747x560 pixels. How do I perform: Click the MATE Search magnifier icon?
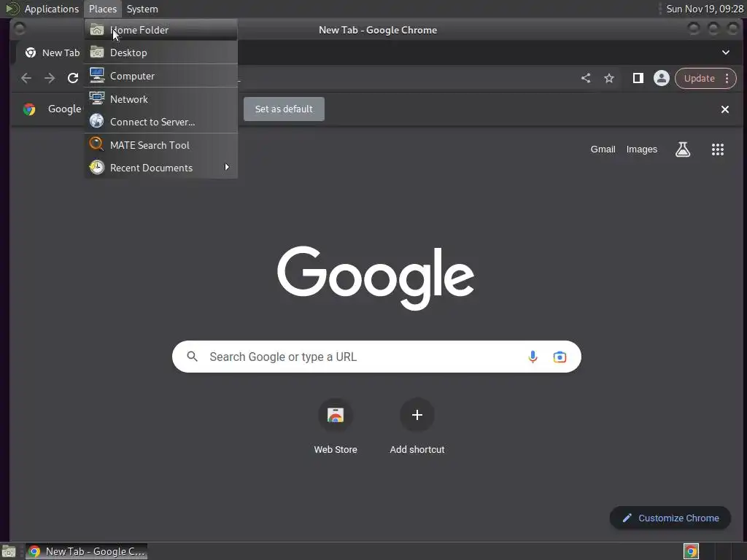[97, 144]
